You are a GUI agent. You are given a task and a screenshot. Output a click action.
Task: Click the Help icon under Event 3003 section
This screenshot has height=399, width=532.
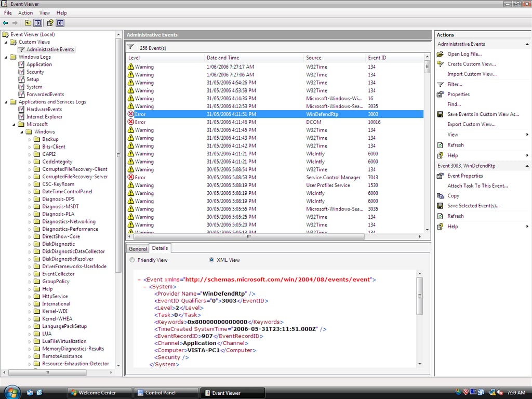click(440, 227)
